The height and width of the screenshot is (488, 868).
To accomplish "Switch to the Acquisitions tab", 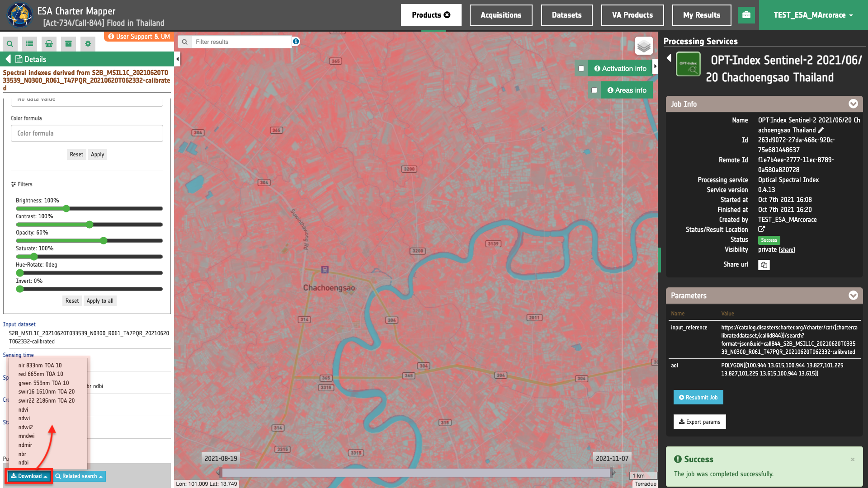I will click(501, 15).
